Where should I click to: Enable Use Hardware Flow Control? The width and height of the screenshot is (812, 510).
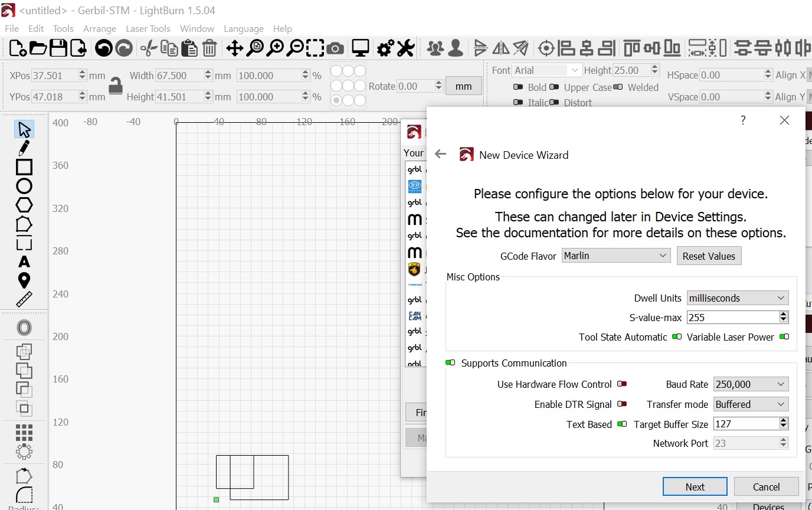pos(622,384)
